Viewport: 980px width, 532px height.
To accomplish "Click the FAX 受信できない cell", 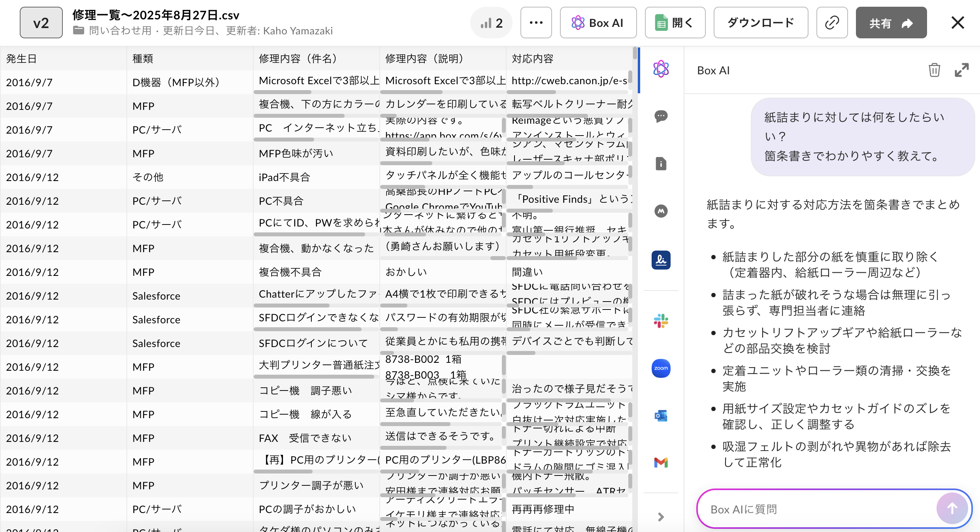I will 316,438.
